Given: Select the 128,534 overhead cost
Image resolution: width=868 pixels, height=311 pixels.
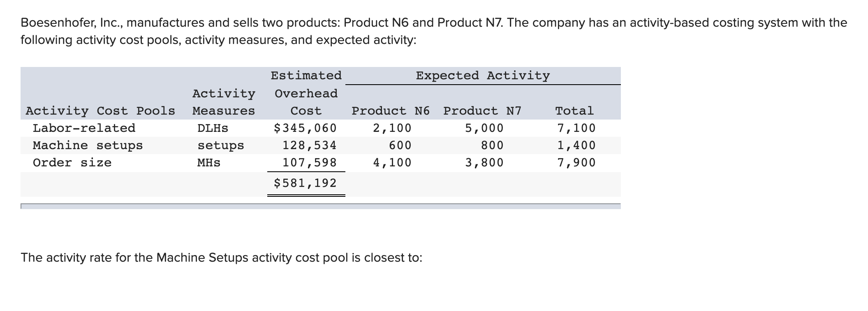Looking at the screenshot, I should (x=309, y=145).
